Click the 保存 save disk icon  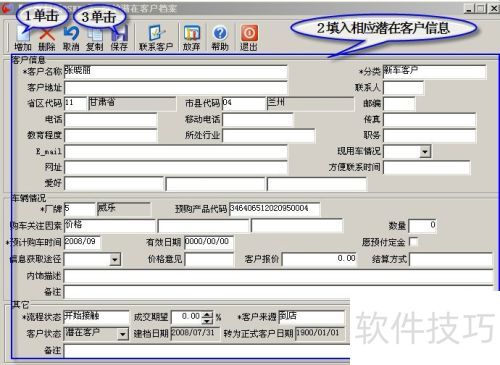pos(119,34)
